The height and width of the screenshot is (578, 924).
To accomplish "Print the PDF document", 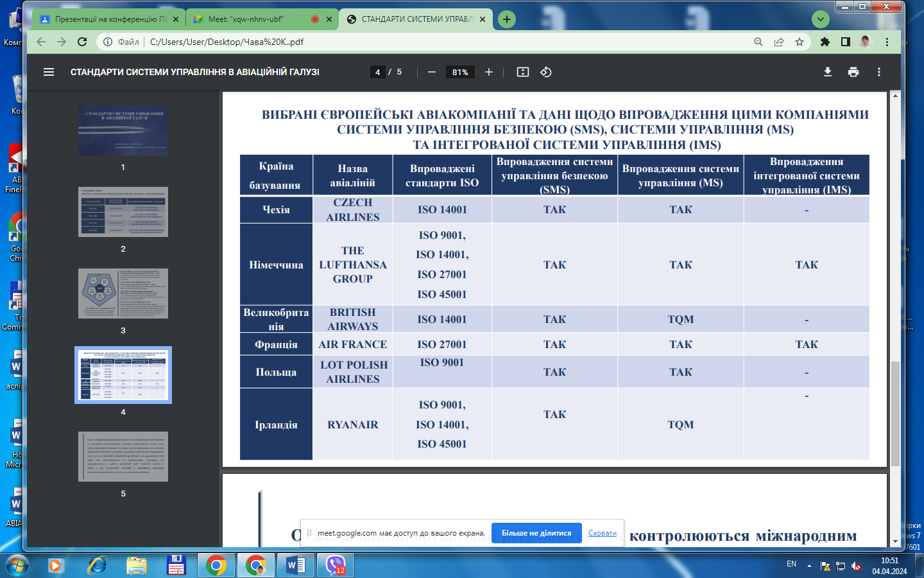I will tap(853, 72).
